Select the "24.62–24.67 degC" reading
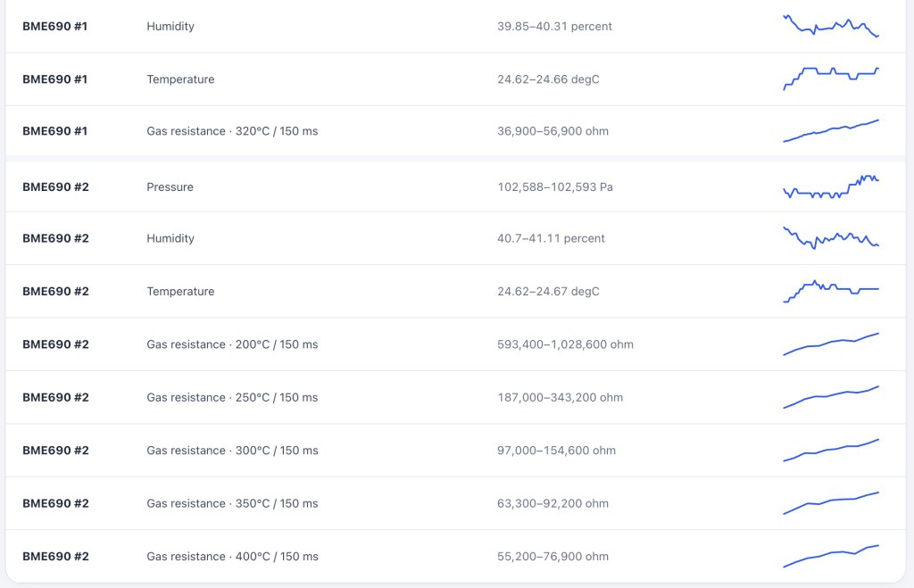 (548, 292)
